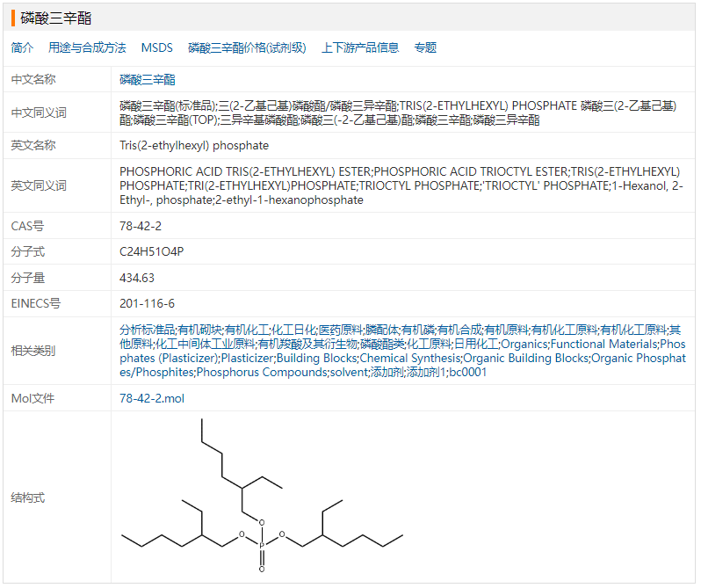Image resolution: width=701 pixels, height=588 pixels.
Task: Open the 有机化工 category link
Action: click(x=247, y=330)
